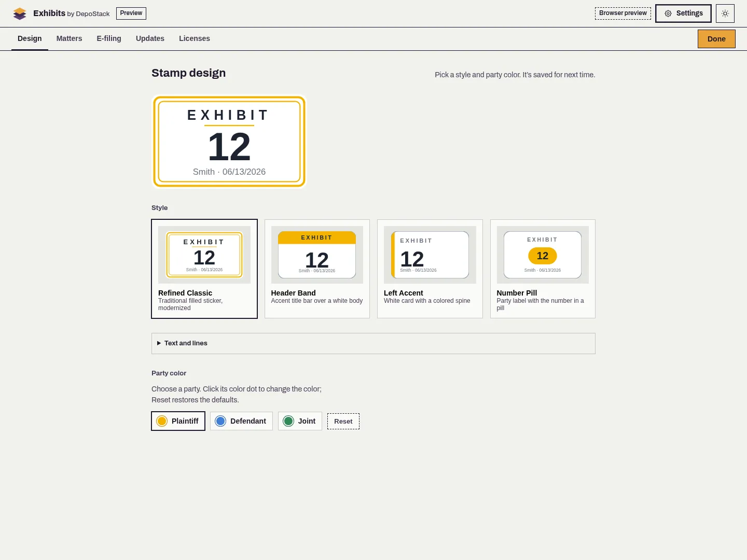Click the 'White card with a colored spine' text
747x560 pixels.
[x=427, y=301]
